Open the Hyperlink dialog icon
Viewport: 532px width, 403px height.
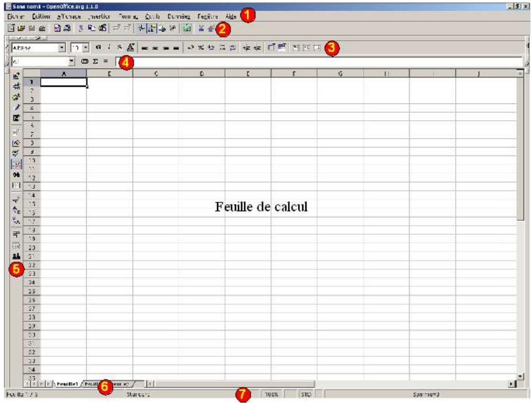163,29
